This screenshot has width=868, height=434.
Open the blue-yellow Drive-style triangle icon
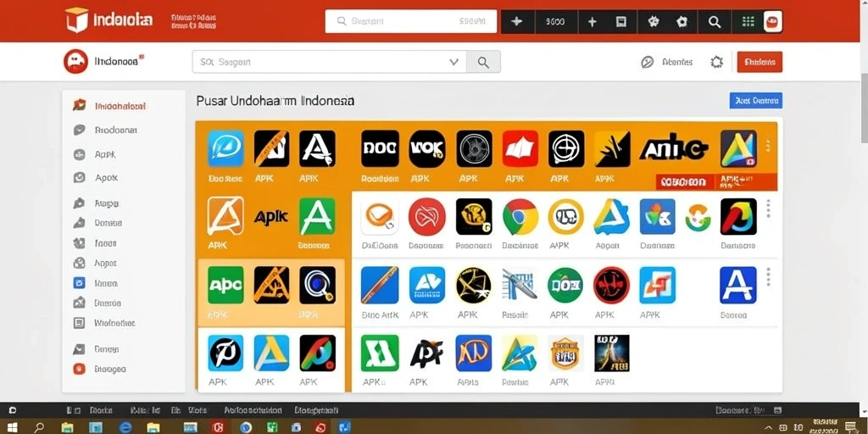tap(611, 216)
